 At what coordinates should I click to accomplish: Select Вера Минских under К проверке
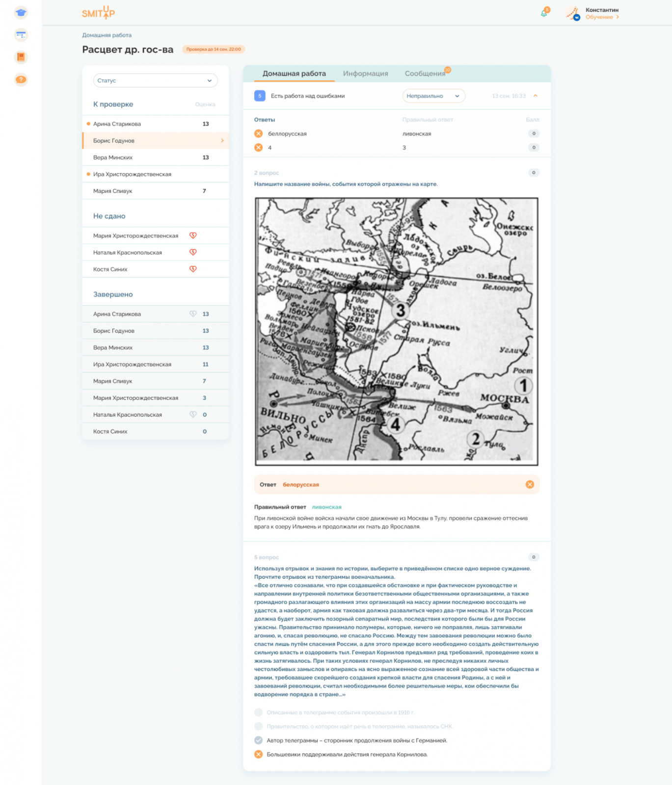155,157
